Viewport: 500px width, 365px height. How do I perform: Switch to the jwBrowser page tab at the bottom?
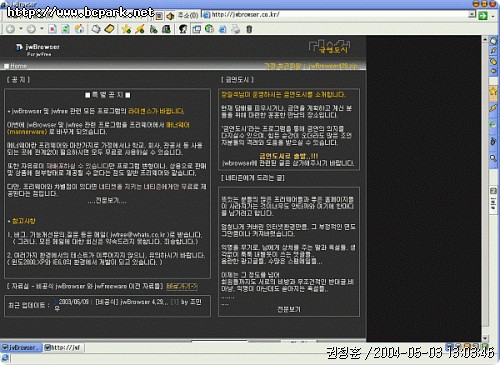[21, 347]
